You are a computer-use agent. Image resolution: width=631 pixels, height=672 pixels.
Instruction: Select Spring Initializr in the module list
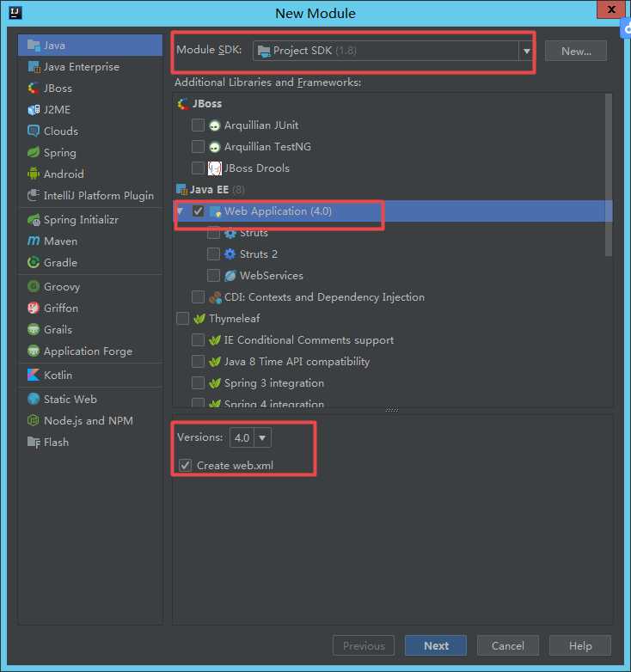coord(90,220)
